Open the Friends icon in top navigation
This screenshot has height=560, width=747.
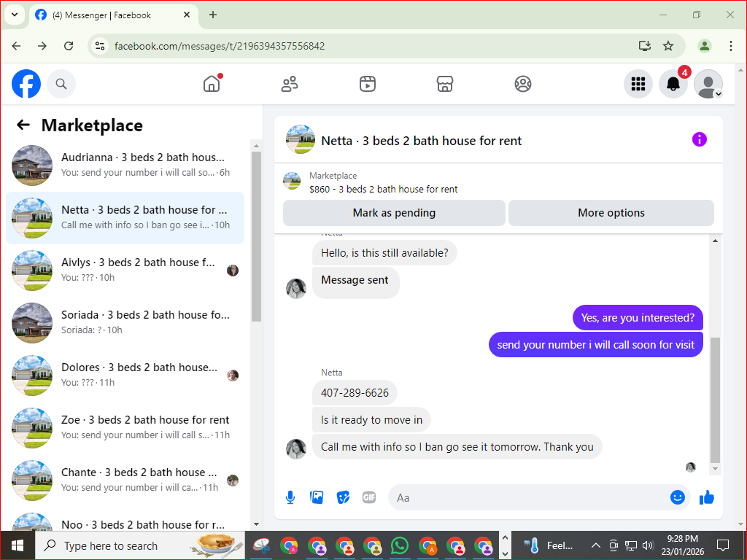pyautogui.click(x=289, y=84)
